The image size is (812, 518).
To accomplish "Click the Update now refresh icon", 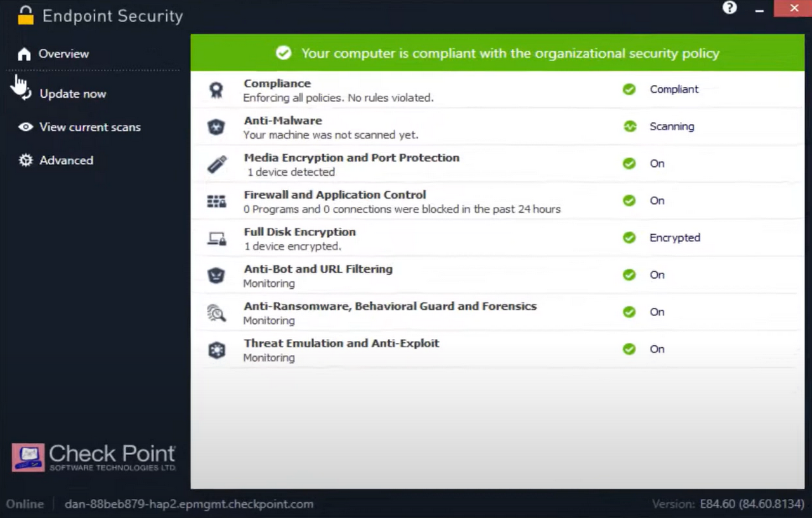I will coord(23,93).
